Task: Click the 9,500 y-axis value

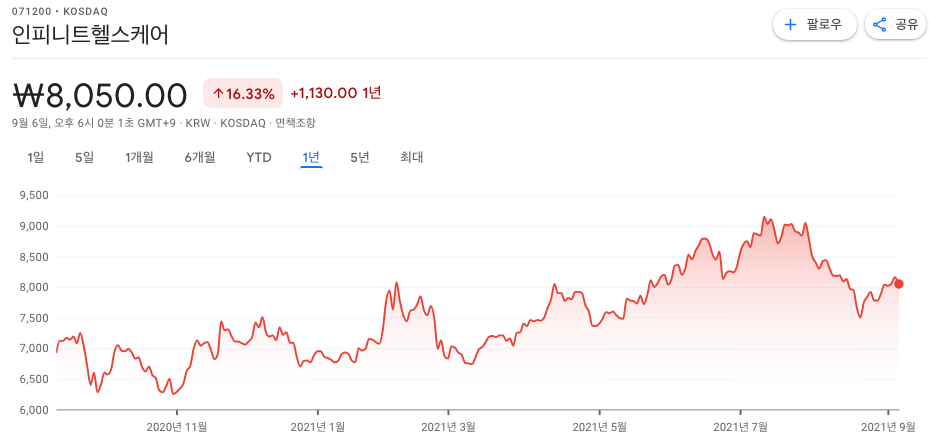Action: (36, 195)
